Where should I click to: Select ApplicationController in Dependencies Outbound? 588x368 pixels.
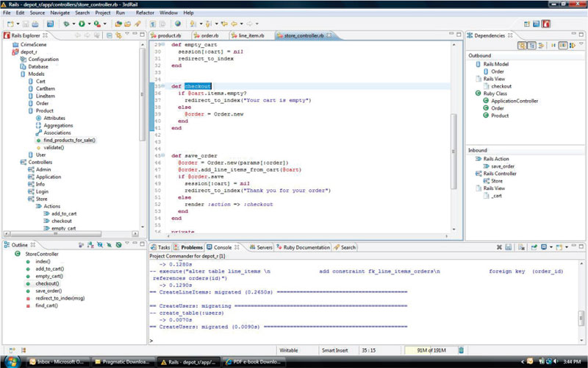(514, 101)
